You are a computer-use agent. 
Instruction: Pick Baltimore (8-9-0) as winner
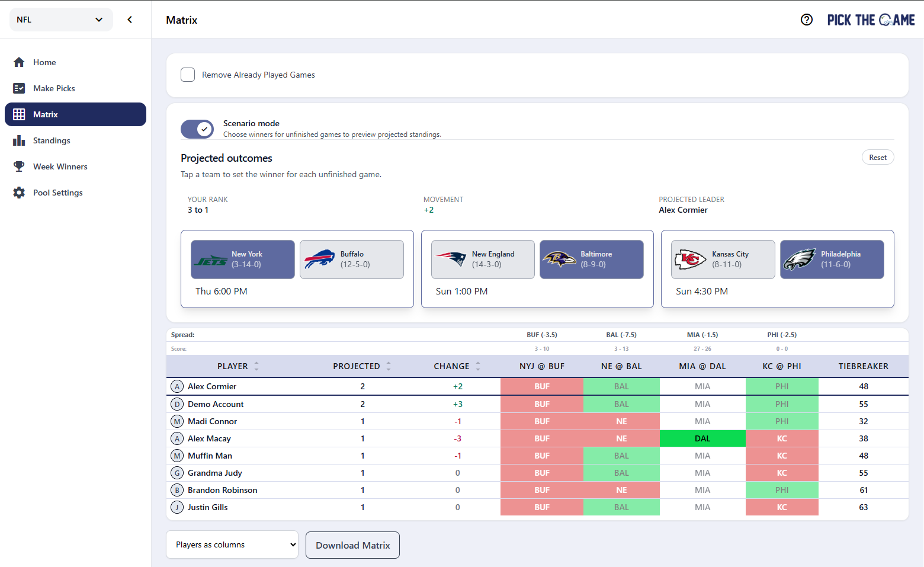click(592, 260)
